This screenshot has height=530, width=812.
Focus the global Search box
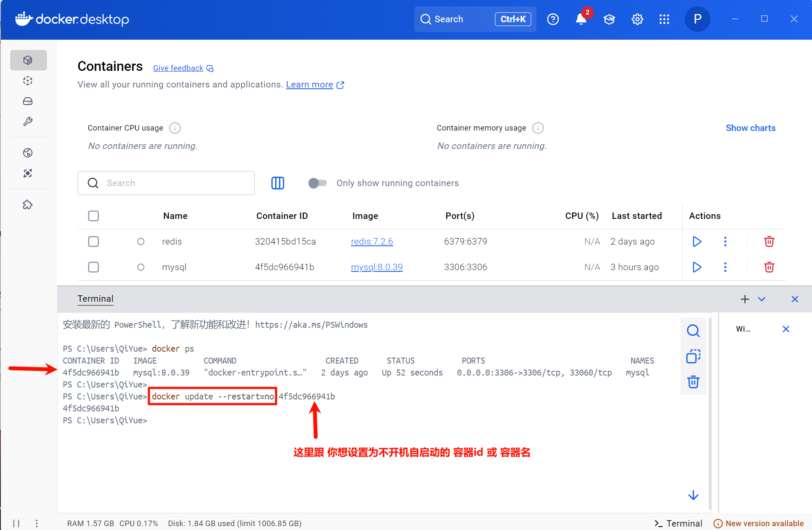475,19
